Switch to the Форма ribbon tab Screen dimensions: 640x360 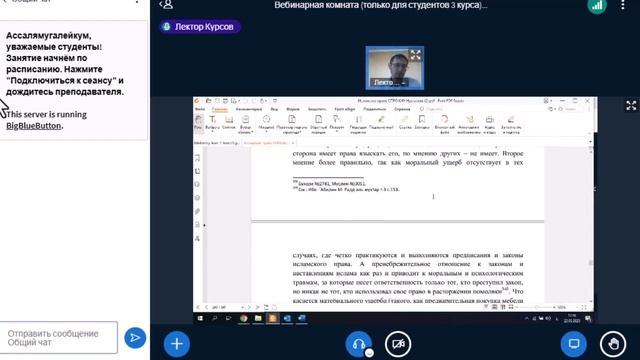tap(293, 109)
